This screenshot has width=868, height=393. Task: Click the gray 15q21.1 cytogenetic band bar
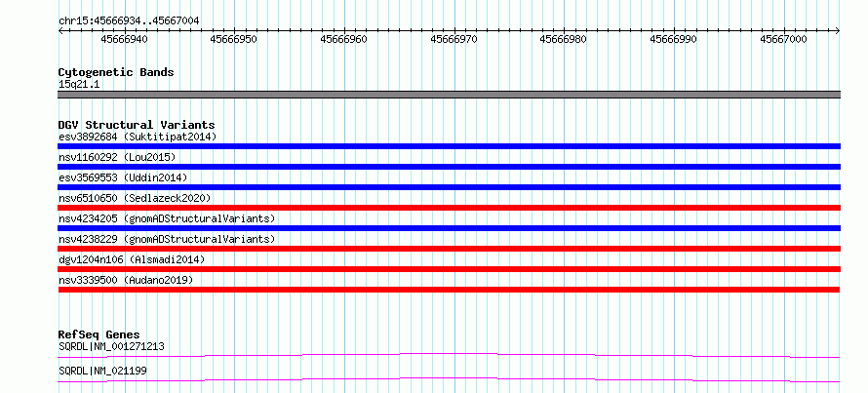click(x=449, y=95)
